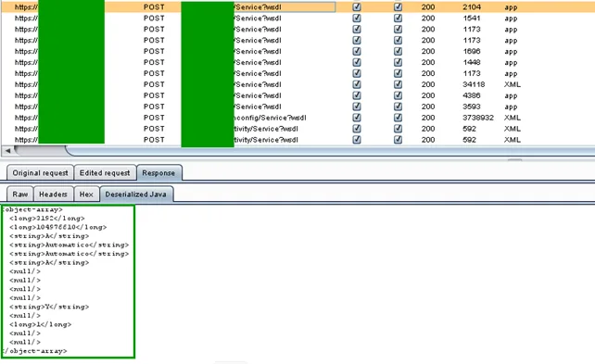
Task: Click app type cell in 1541 row
Action: click(x=511, y=18)
